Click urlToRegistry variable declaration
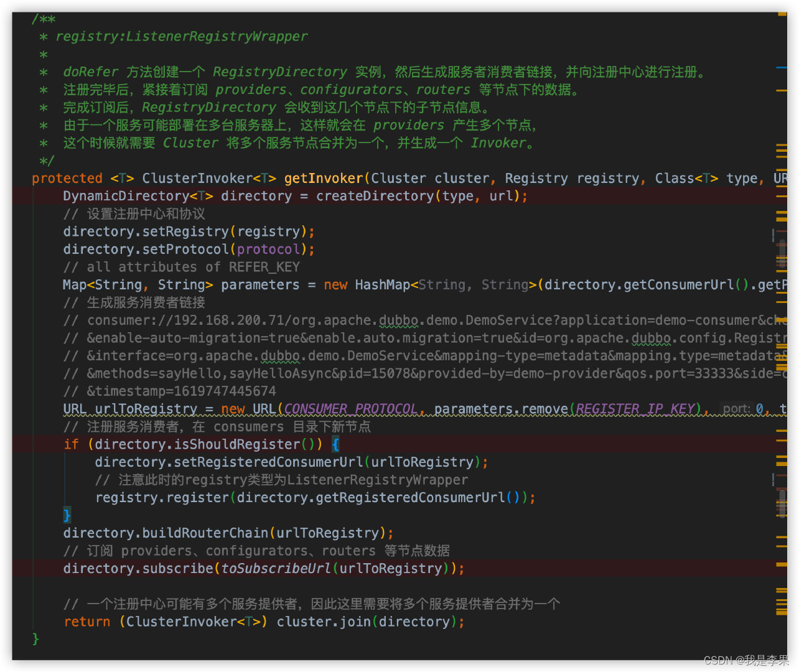The width and height of the screenshot is (799, 672). click(146, 409)
